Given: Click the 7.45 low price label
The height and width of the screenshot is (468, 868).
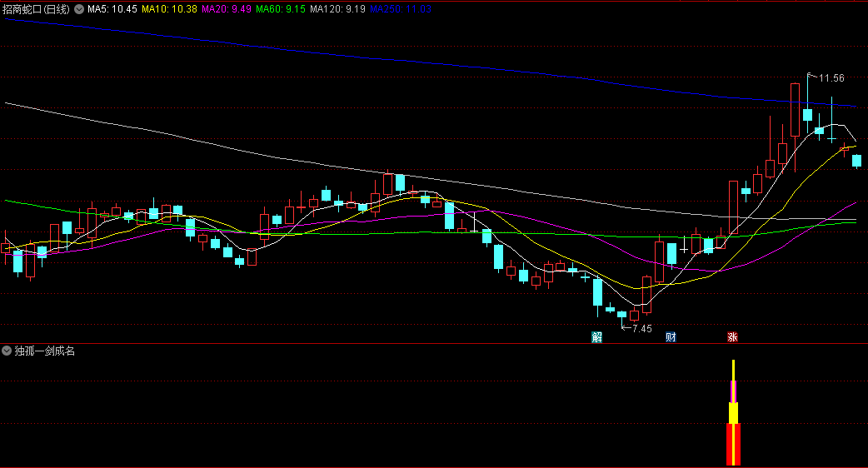Looking at the screenshot, I should 642,329.
